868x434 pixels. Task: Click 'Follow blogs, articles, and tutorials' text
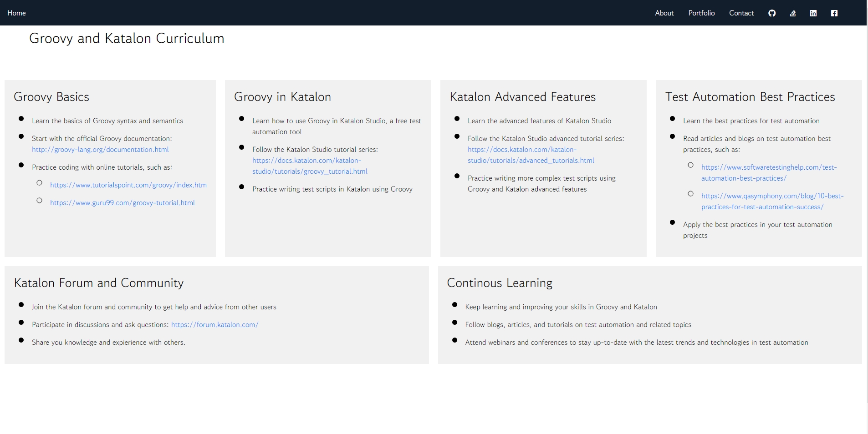tap(578, 324)
